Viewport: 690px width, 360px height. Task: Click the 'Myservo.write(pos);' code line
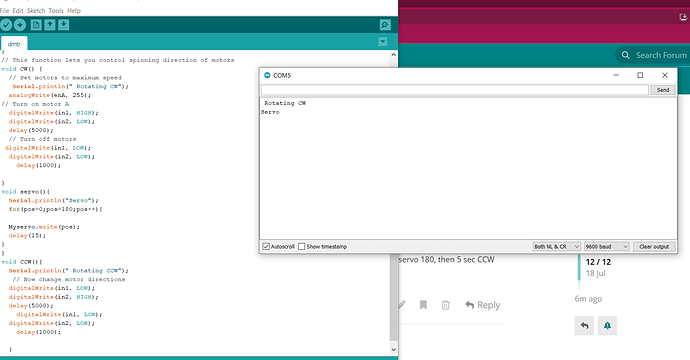pyautogui.click(x=44, y=227)
